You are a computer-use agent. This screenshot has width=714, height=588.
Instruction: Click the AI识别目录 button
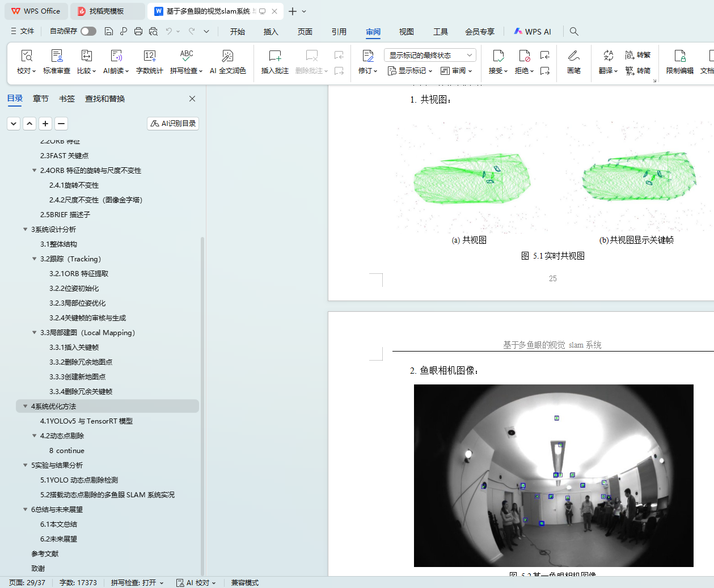(x=173, y=123)
